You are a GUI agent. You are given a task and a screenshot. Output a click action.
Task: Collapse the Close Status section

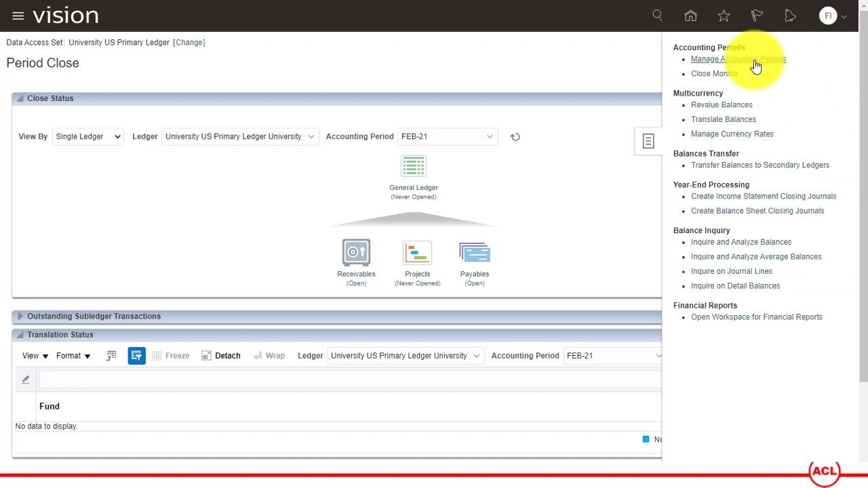click(20, 99)
